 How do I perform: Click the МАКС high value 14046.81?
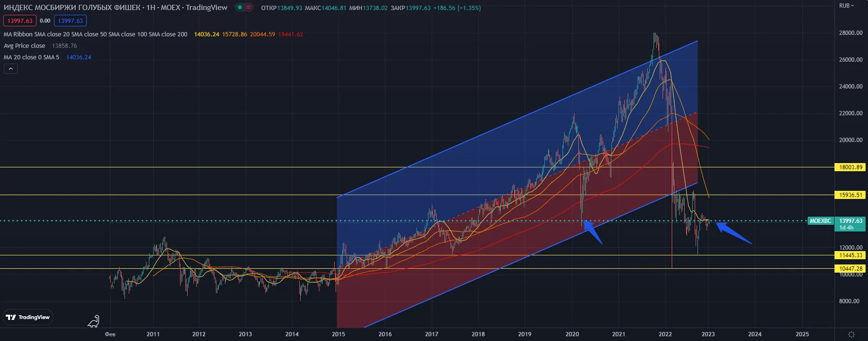pyautogui.click(x=334, y=8)
